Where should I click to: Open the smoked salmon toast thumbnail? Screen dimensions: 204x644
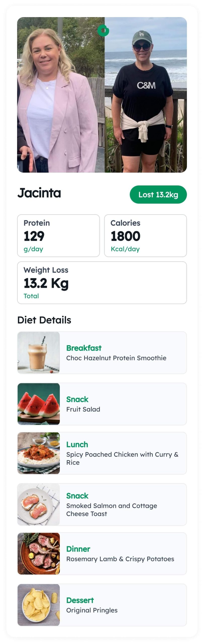(x=39, y=504)
